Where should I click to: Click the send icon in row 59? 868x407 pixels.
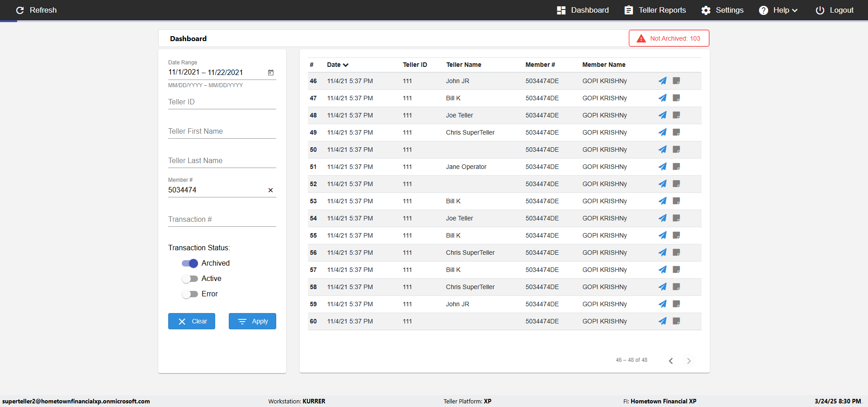tap(662, 304)
